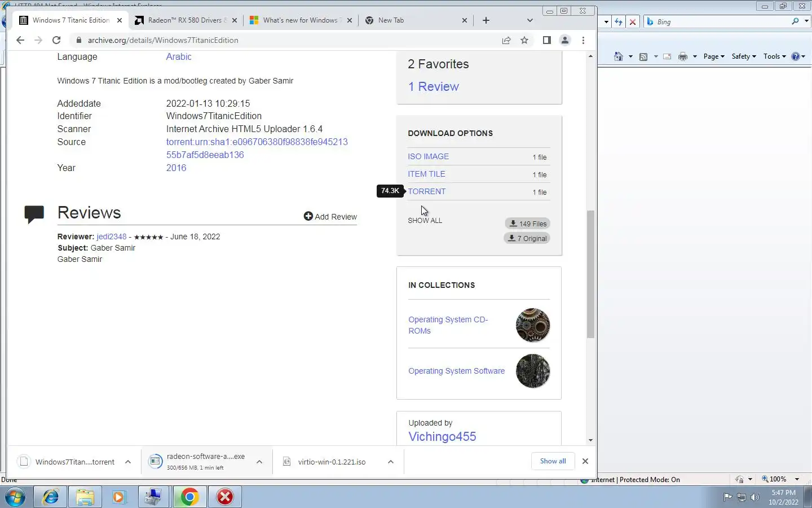Click the IE Feeds icon
The height and width of the screenshot is (508, 812).
coord(643,56)
